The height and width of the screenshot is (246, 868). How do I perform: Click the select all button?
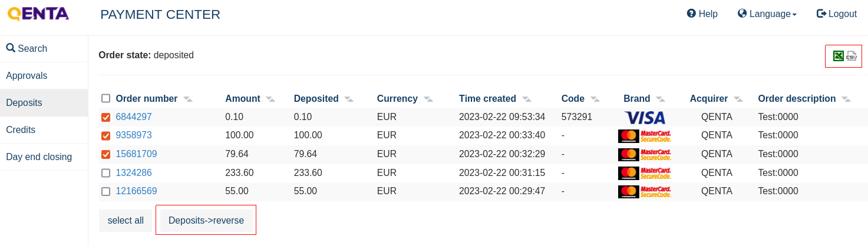tap(126, 221)
